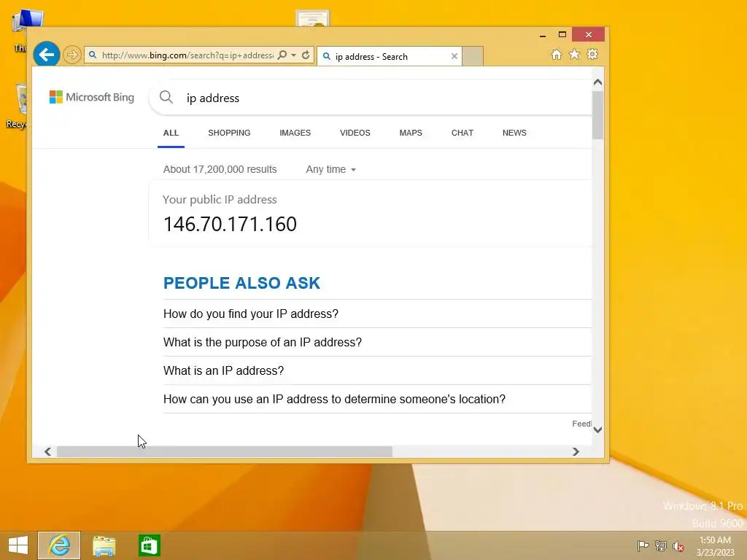Viewport: 747px width, 560px height.
Task: Select the ALL results tab
Action: pos(171,133)
